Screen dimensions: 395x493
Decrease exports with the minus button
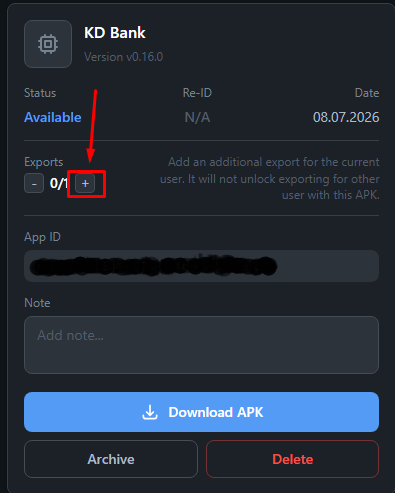(34, 183)
